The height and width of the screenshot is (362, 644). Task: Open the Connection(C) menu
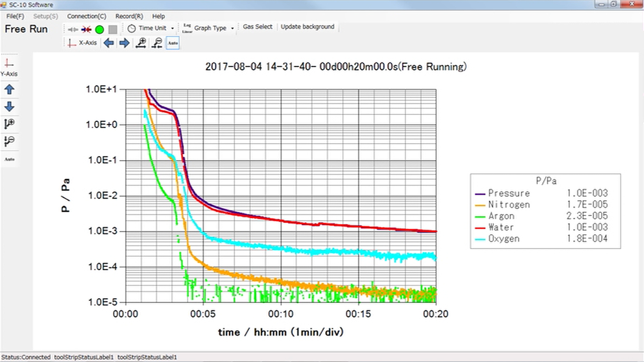pyautogui.click(x=86, y=16)
